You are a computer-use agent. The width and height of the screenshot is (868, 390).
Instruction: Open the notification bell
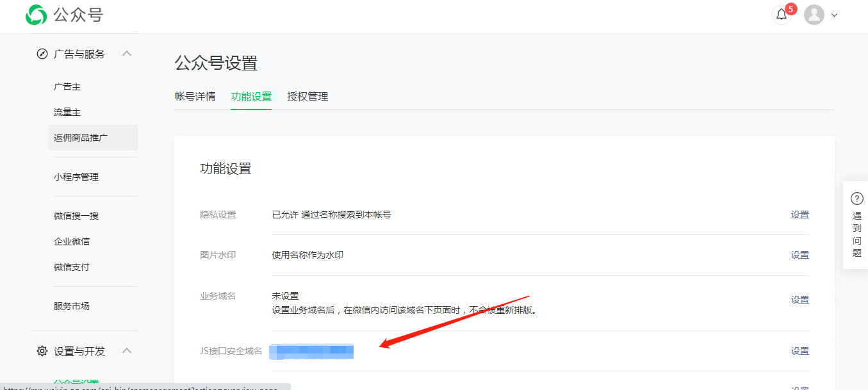(782, 15)
